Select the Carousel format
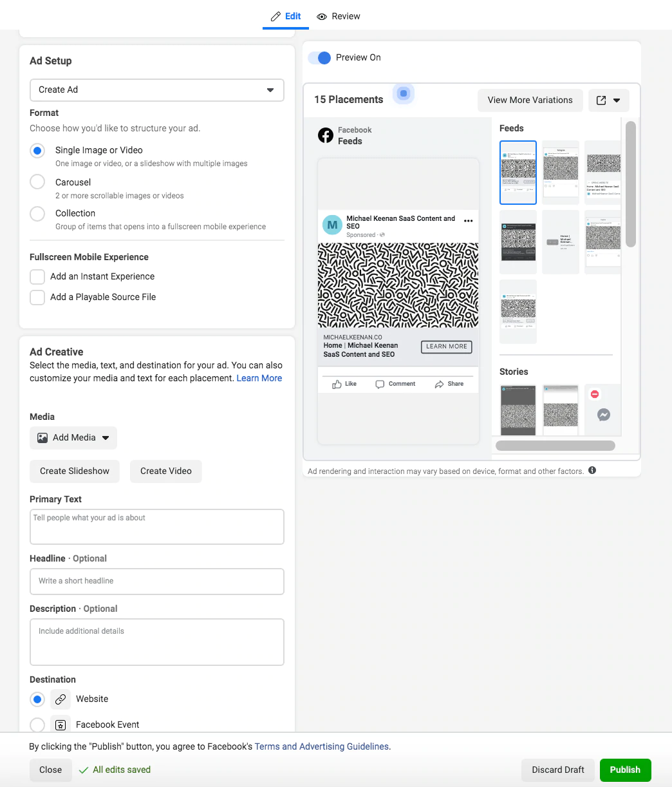 click(37, 182)
